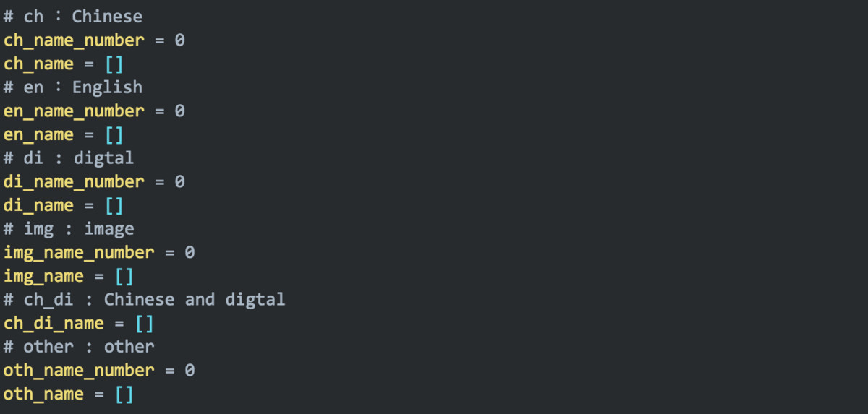
Task: Place cursor on di_name_number variable
Action: 74,182
